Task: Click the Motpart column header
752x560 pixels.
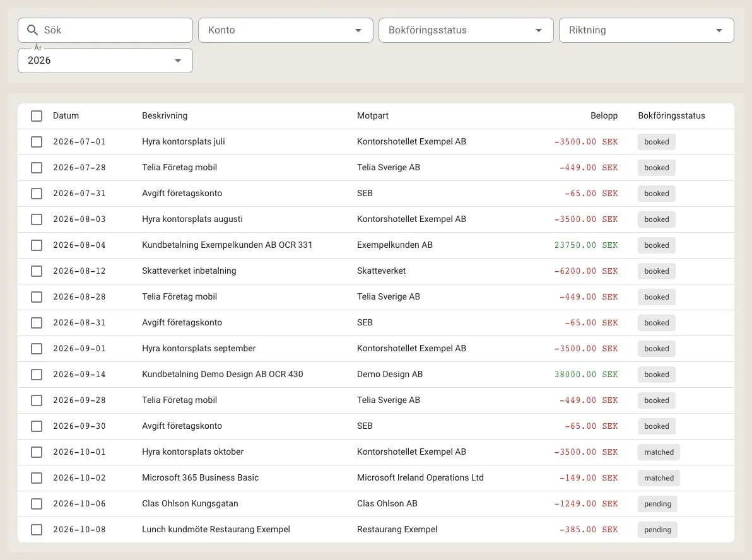Action: tap(373, 115)
